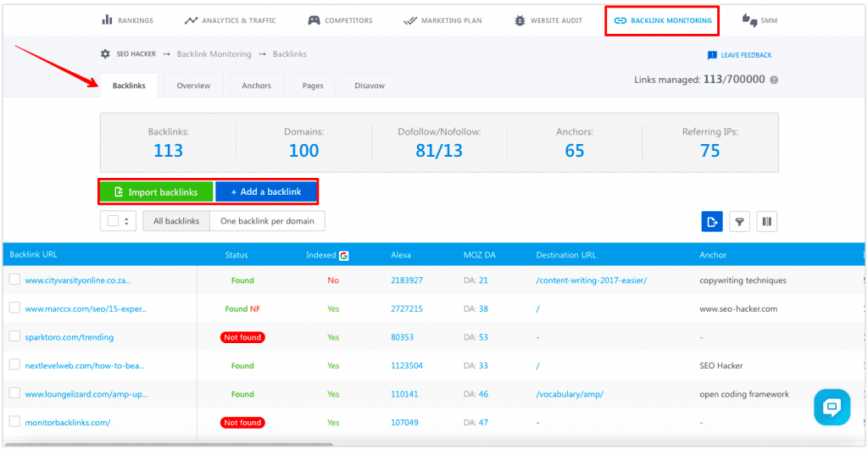
Task: Open the Marketing Plan section
Action: (x=442, y=20)
